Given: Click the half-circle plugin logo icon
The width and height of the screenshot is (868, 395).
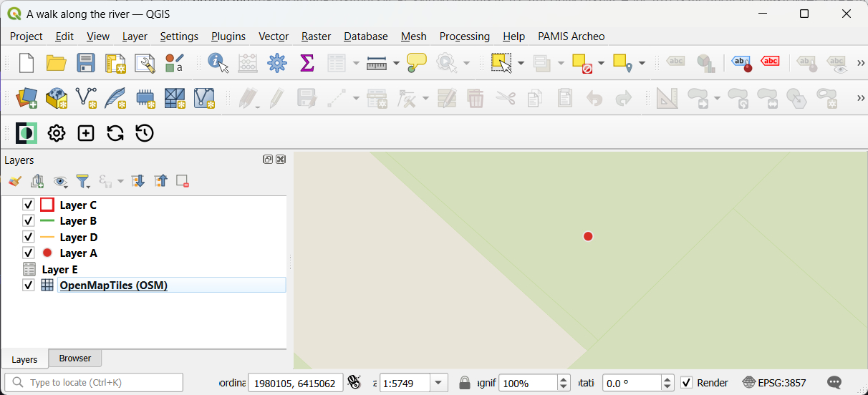Looking at the screenshot, I should coord(26,133).
